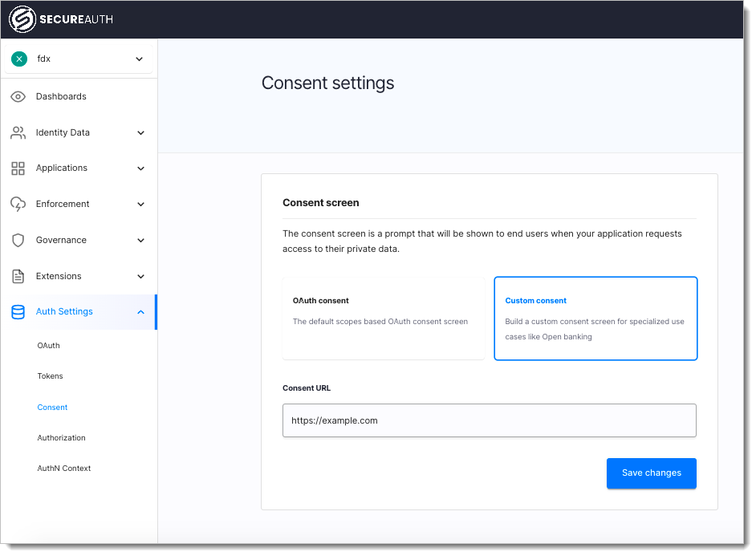
Task: Expand the Enforcement section chevron
Action: pos(140,205)
